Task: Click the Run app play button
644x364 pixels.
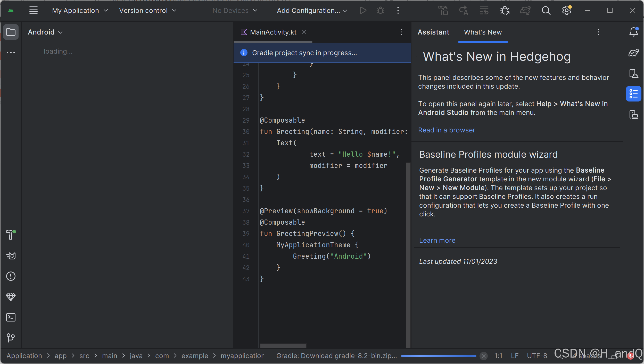Action: point(363,11)
